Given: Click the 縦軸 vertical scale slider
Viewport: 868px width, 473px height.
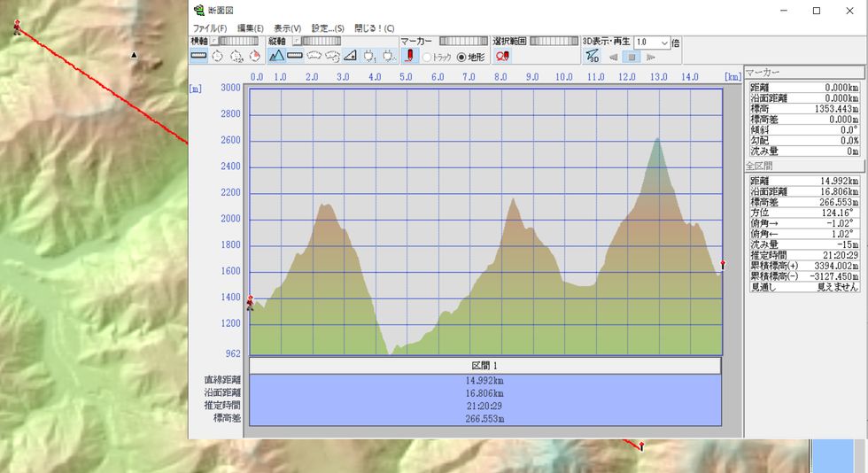Looking at the screenshot, I should [x=323, y=41].
